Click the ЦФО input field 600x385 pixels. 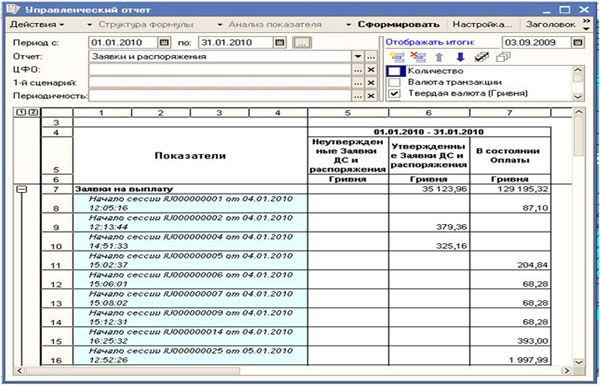[x=220, y=70]
